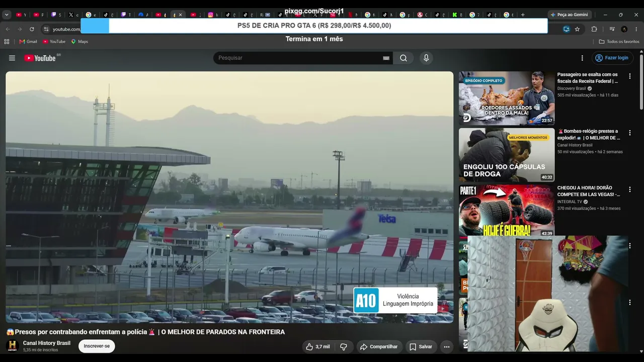Switch to the Kick tab
The height and width of the screenshot is (362, 644).
coord(457,15)
